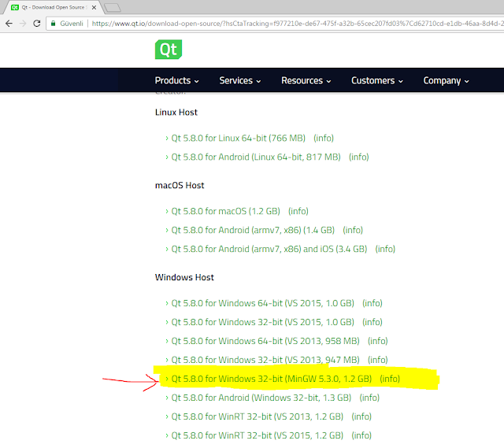Download Qt for Android Windows 32-bit

261,398
